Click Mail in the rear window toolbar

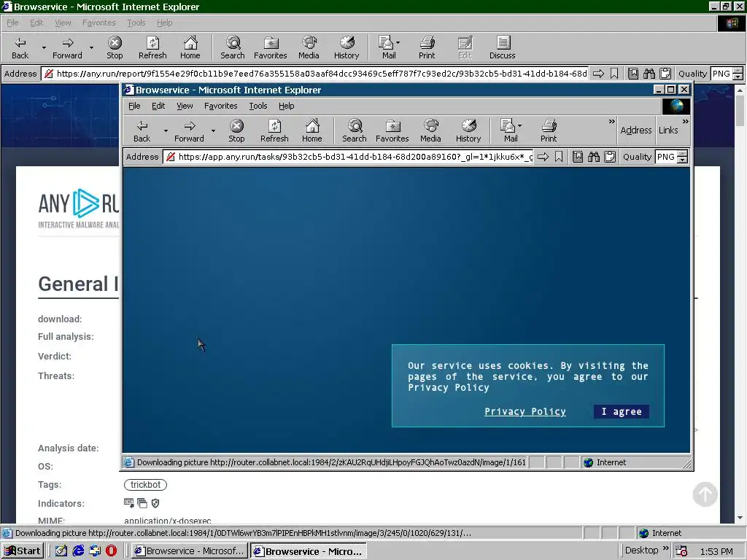[x=388, y=48]
